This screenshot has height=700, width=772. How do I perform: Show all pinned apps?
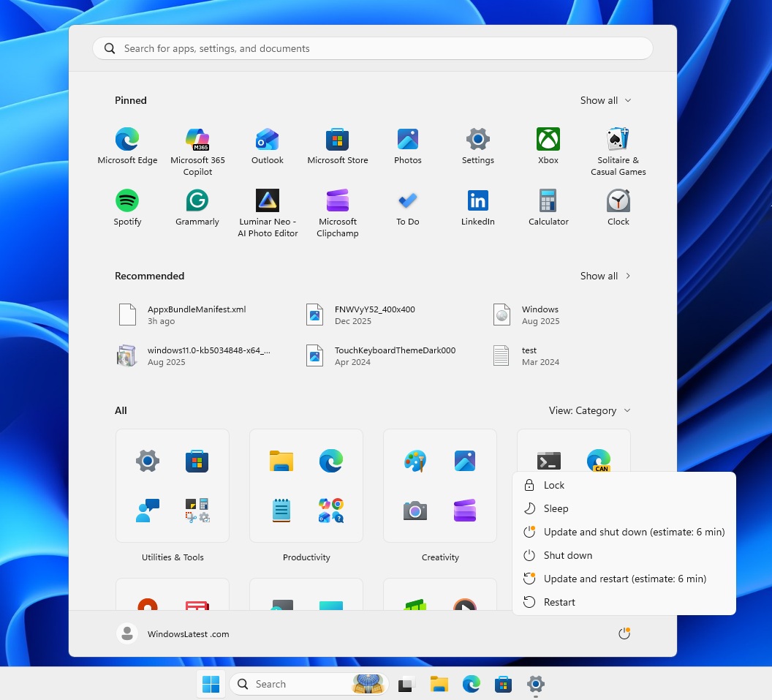[605, 100]
